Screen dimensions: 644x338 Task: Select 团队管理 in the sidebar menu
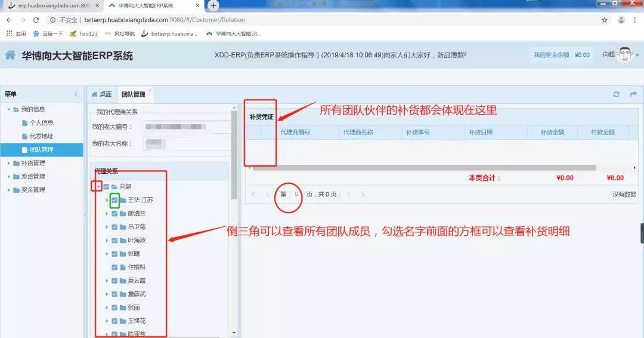pyautogui.click(x=42, y=150)
